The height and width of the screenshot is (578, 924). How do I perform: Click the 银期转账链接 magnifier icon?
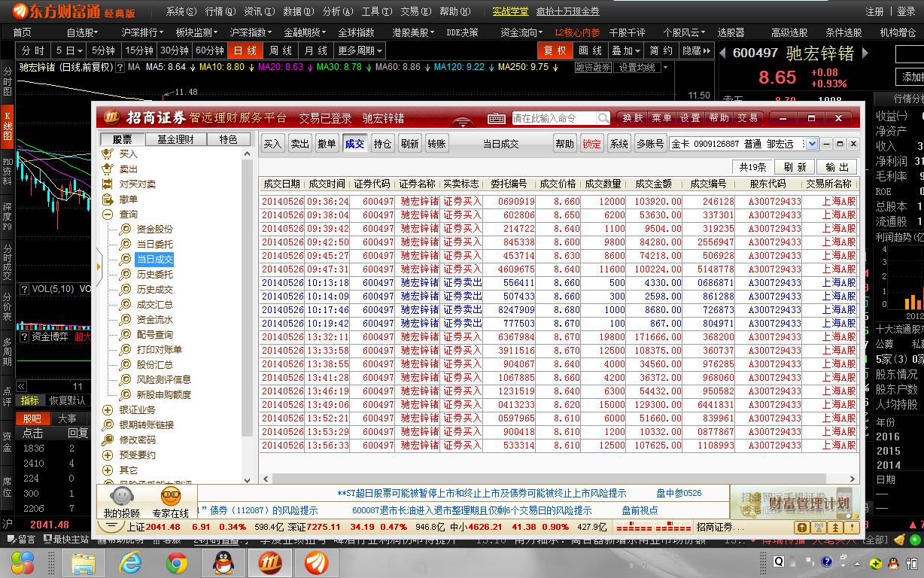tap(107, 425)
